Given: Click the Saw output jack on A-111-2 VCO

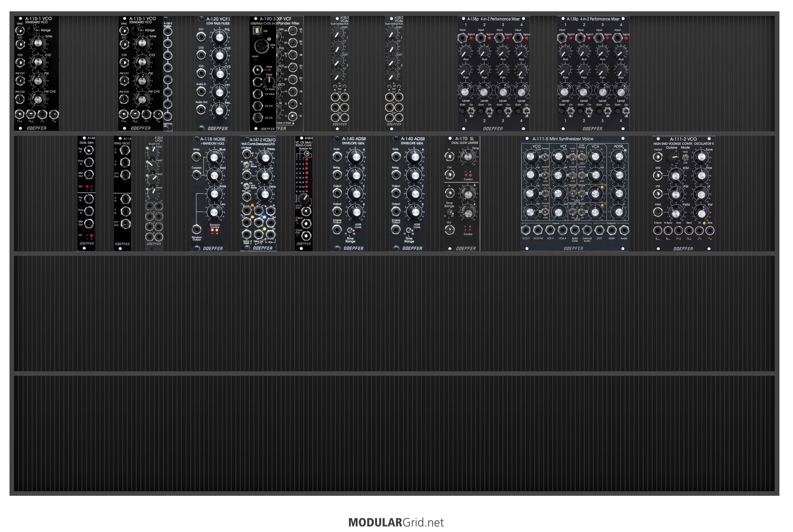Looking at the screenshot, I should 678,230.
